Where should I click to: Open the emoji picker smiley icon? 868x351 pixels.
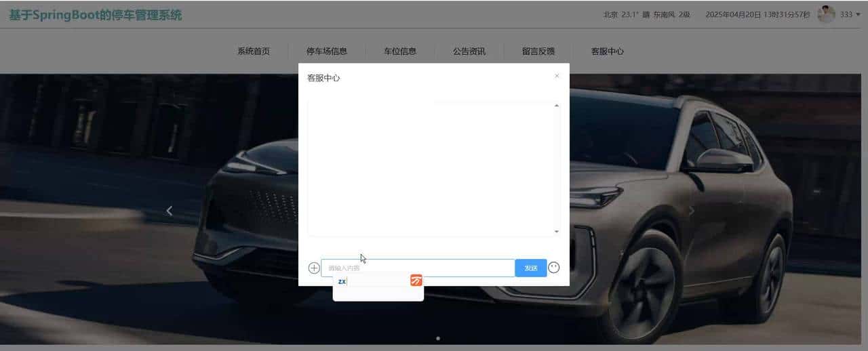[x=554, y=268]
